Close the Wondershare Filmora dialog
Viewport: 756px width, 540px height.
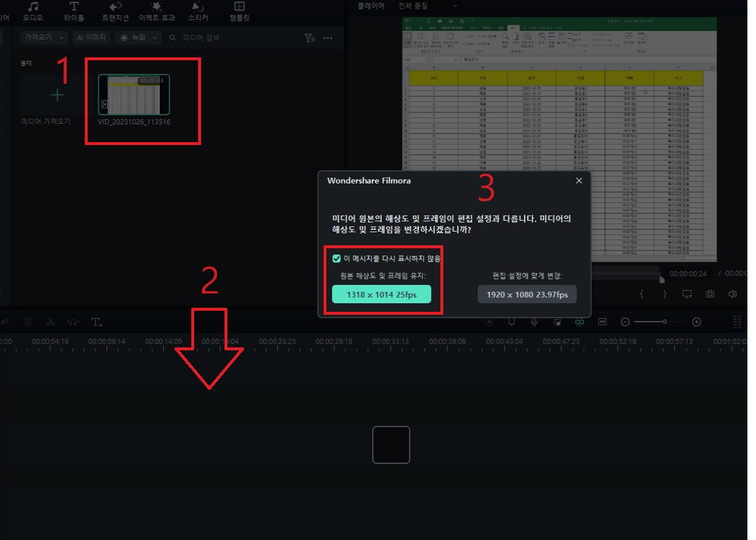pyautogui.click(x=579, y=181)
